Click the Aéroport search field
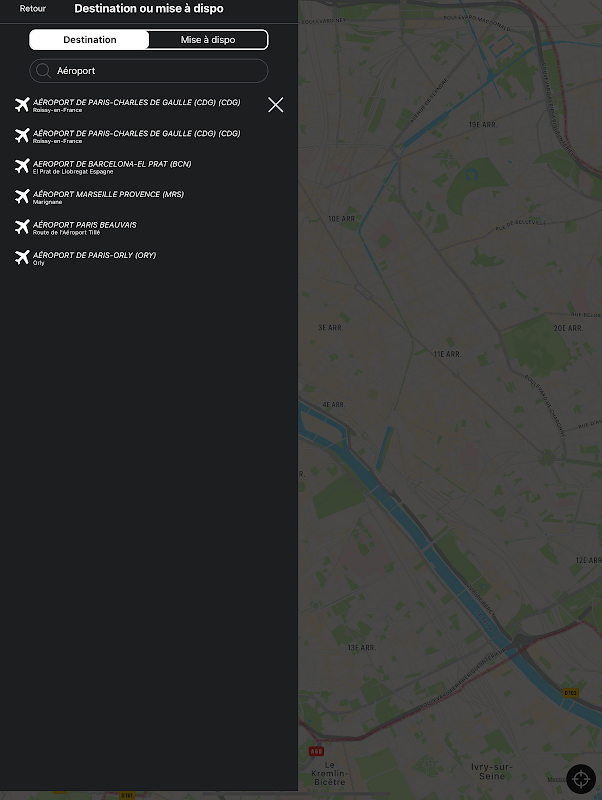This screenshot has height=800, width=602. tap(148, 71)
